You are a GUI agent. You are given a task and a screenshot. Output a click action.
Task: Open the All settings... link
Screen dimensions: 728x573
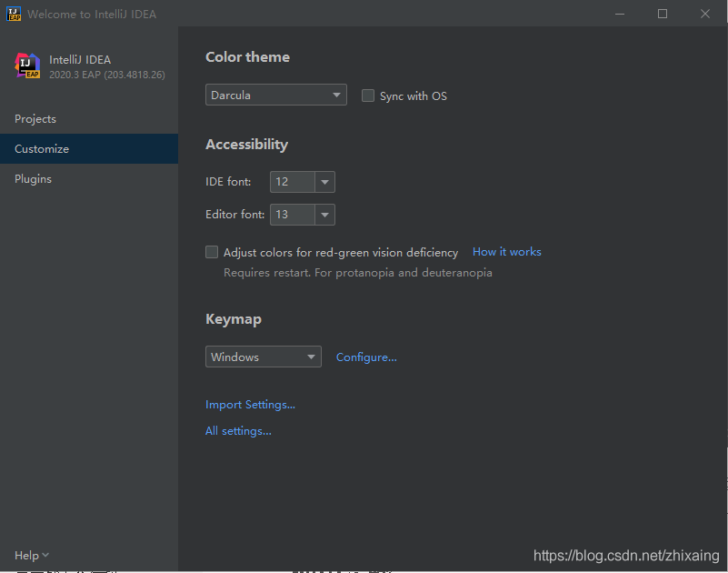[238, 431]
